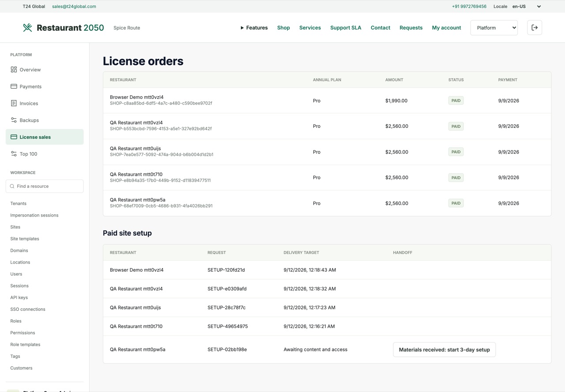Click the Payments card icon
Screen dimensions: 565x392
(x=14, y=86)
